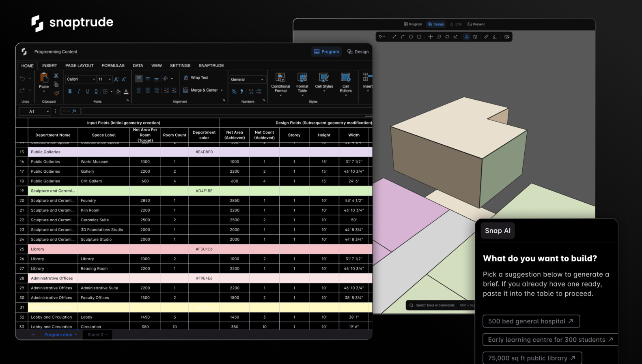
Task: Toggle center text alignment
Action: pos(148,91)
